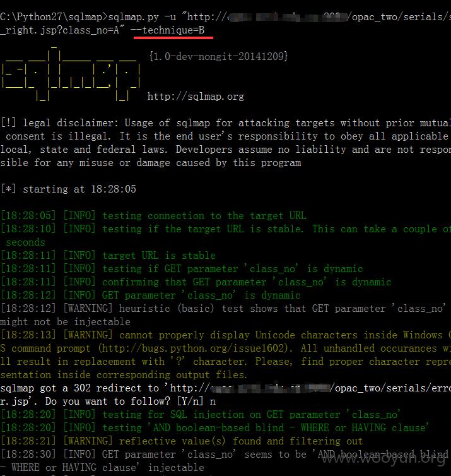Click the 'starting at 18:28:05' line
The width and height of the screenshot is (451, 476).
[69, 189]
